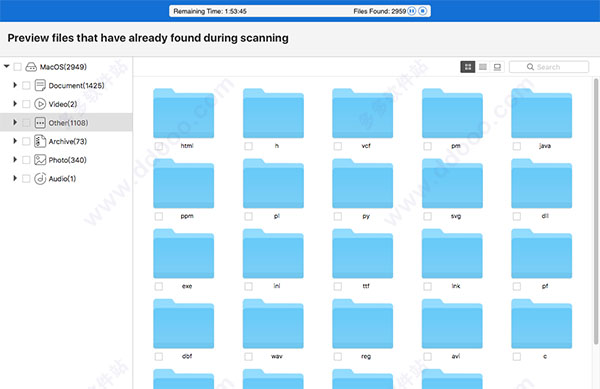Tick the checkbox for the exe folder

159,286
